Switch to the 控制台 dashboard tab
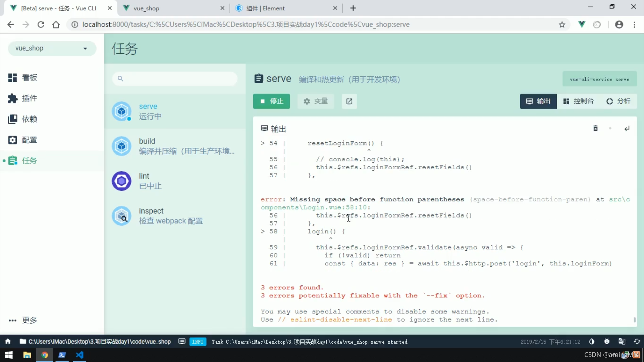This screenshot has height=362, width=644. pyautogui.click(x=578, y=101)
